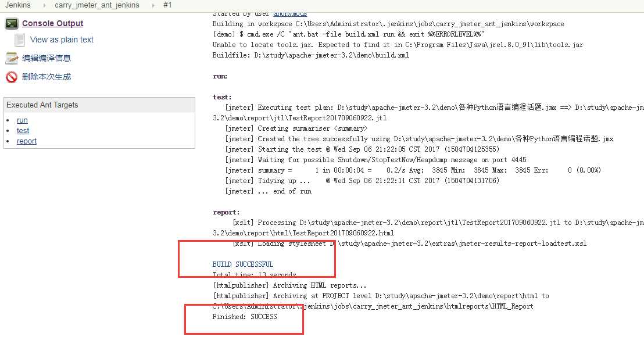This screenshot has height=340, width=644.
Task: Click 'Creating summariser <summary>' line
Action: pyautogui.click(x=296, y=128)
